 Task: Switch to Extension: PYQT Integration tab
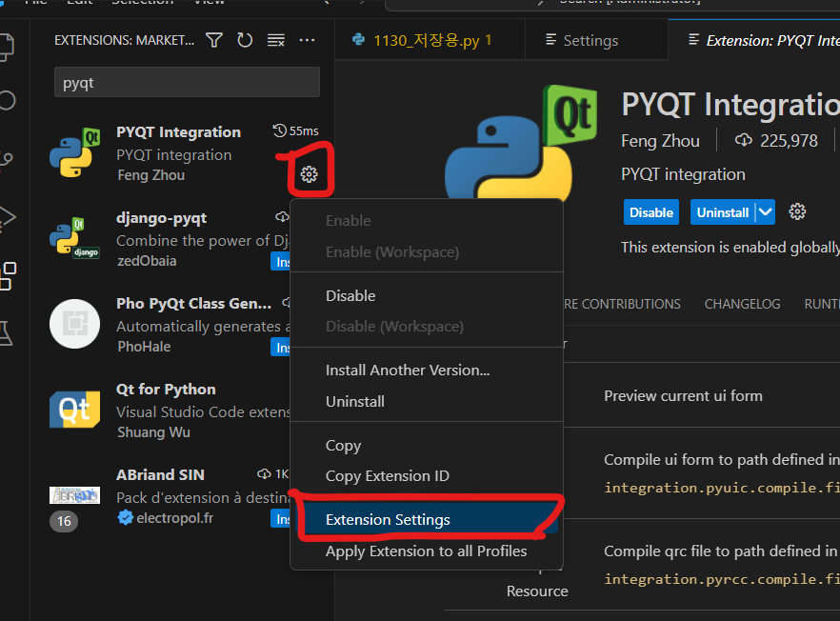pyautogui.click(x=754, y=40)
